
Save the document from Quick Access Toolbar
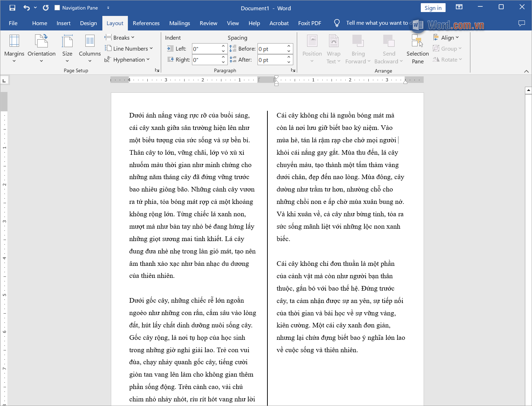[x=12, y=8]
